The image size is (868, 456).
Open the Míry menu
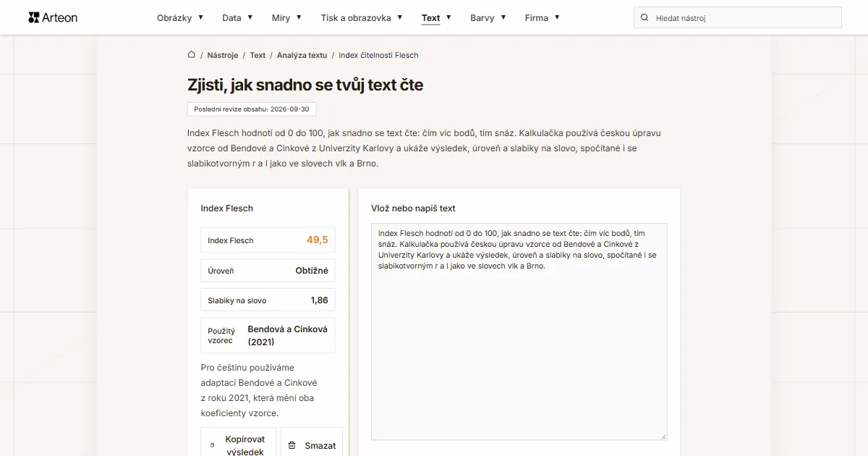(x=281, y=17)
